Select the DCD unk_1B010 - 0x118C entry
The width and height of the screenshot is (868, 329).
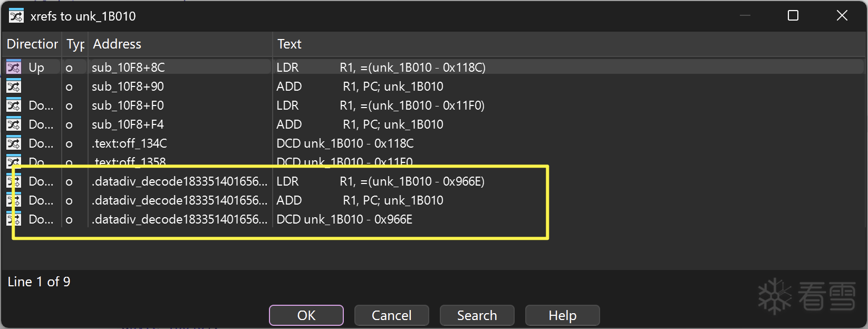pos(345,143)
